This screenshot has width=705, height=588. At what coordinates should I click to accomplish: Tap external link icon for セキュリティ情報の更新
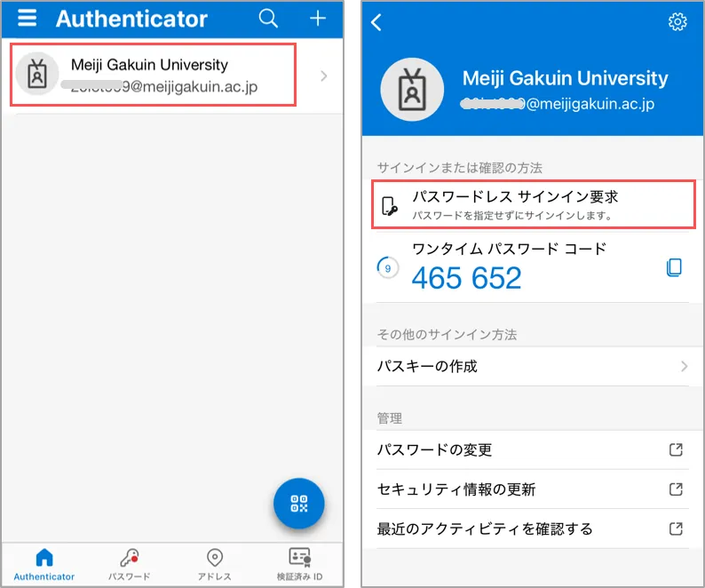676,489
